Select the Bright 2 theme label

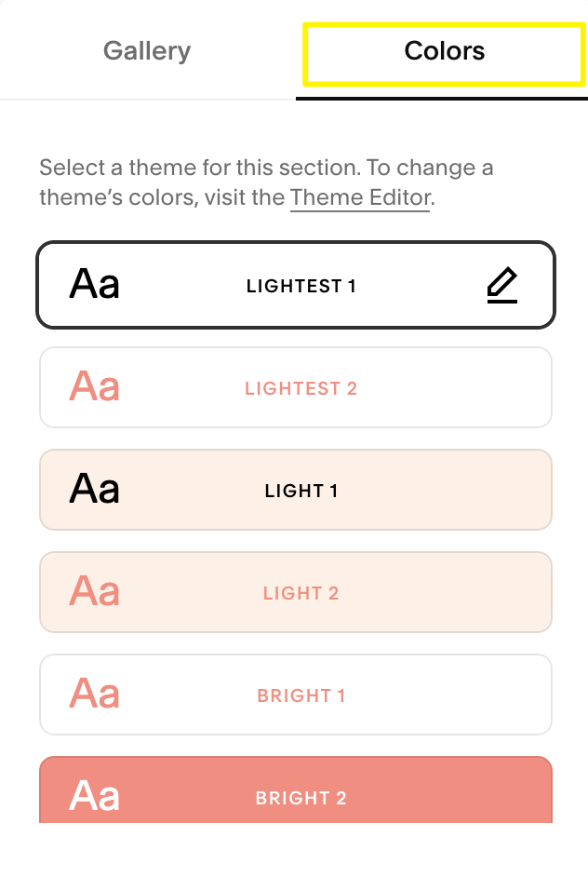(x=301, y=799)
